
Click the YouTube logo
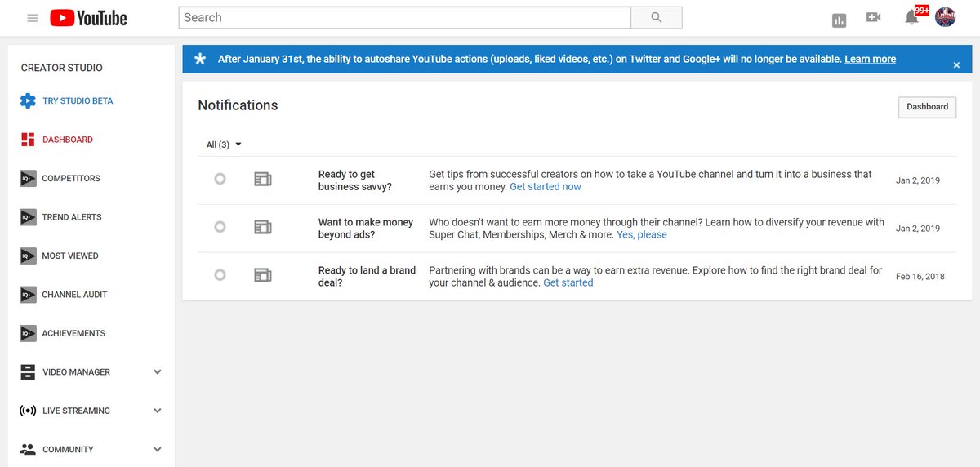click(x=88, y=18)
